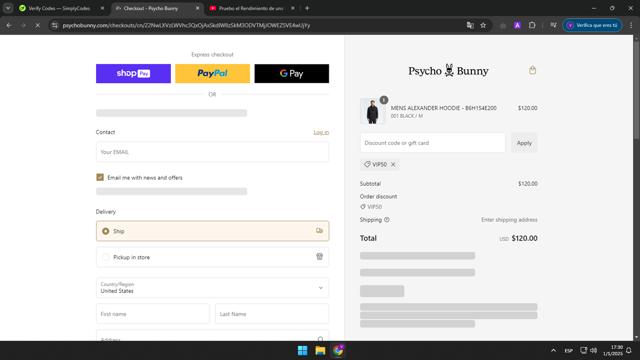View site information icon in address bar
The image size is (640, 360).
[x=55, y=25]
